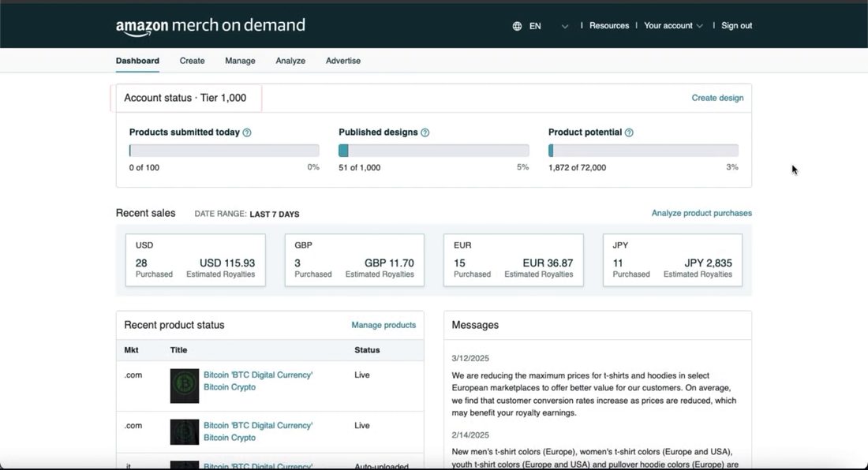Show the Product potential help tooltip
Viewport: 868px width, 470px height.
[x=629, y=132]
